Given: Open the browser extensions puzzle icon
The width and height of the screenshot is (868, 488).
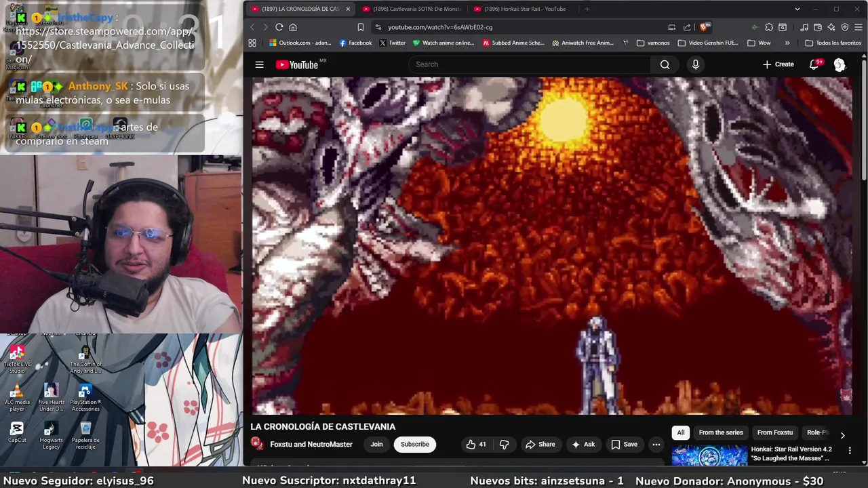Looking at the screenshot, I should coord(768,27).
